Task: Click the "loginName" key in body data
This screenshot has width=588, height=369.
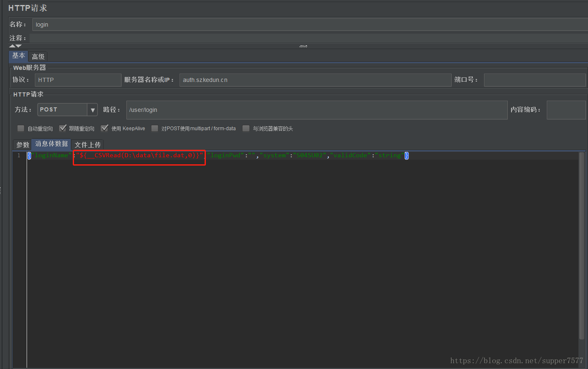Action: pyautogui.click(x=52, y=155)
